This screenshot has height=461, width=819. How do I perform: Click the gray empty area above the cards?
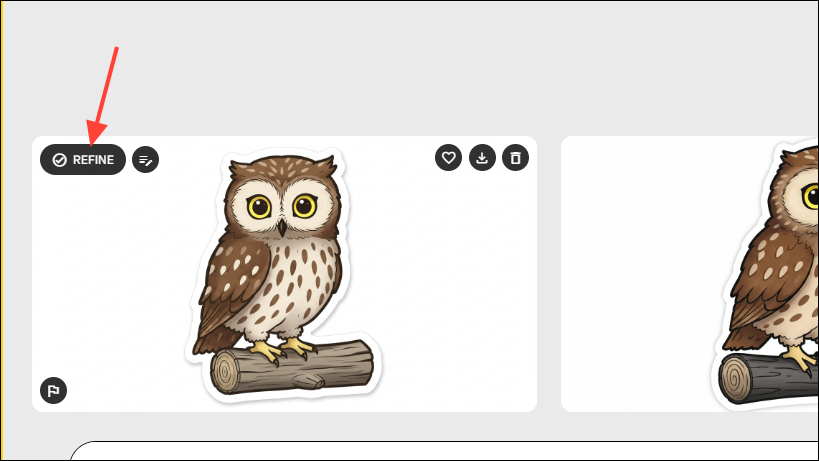(x=407, y=68)
